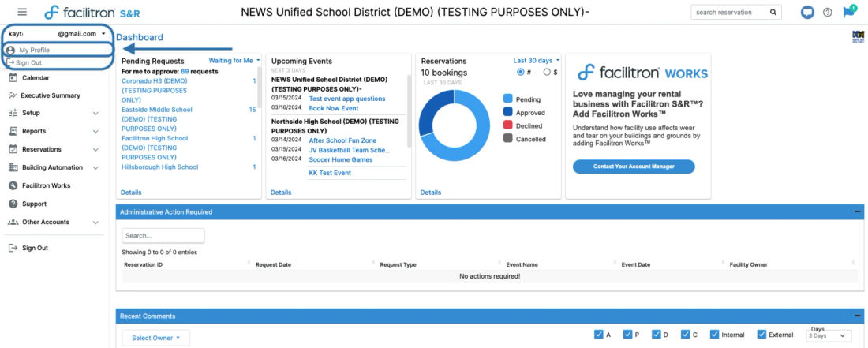868x348 pixels.
Task: Click the Other Accounts people icon
Action: (13, 222)
